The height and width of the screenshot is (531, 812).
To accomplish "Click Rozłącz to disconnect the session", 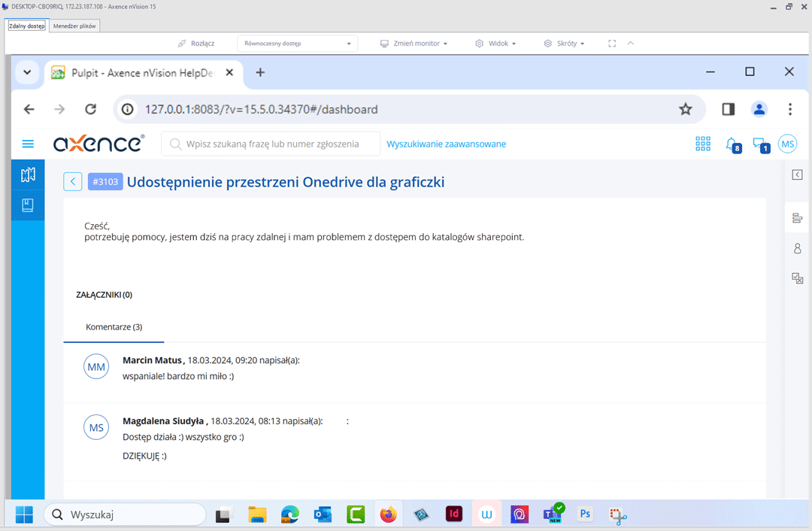I will pos(198,43).
